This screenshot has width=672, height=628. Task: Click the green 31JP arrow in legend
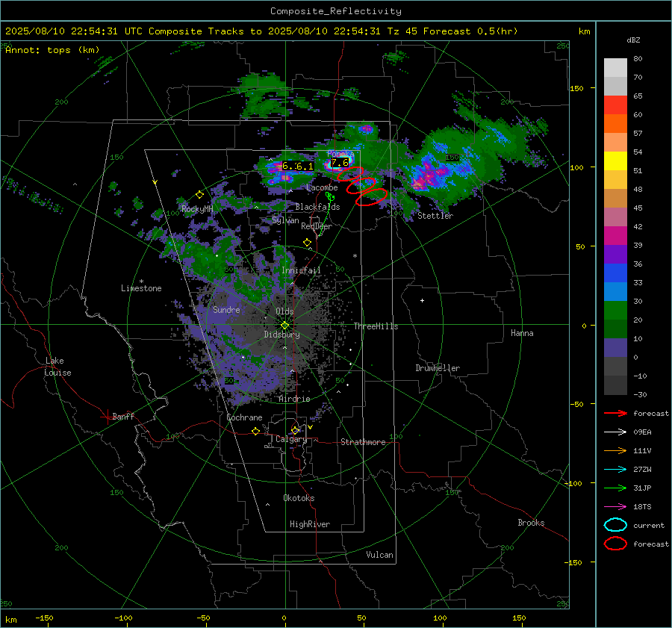coord(615,488)
